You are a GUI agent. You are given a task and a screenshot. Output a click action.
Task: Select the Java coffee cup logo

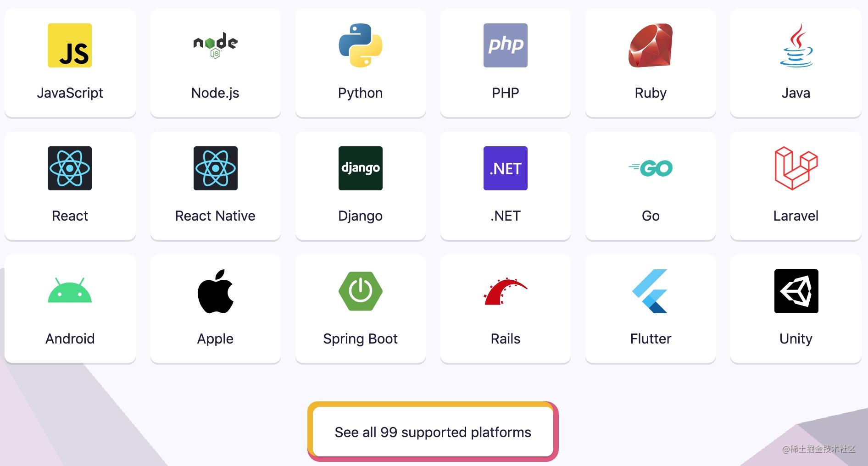(x=796, y=45)
